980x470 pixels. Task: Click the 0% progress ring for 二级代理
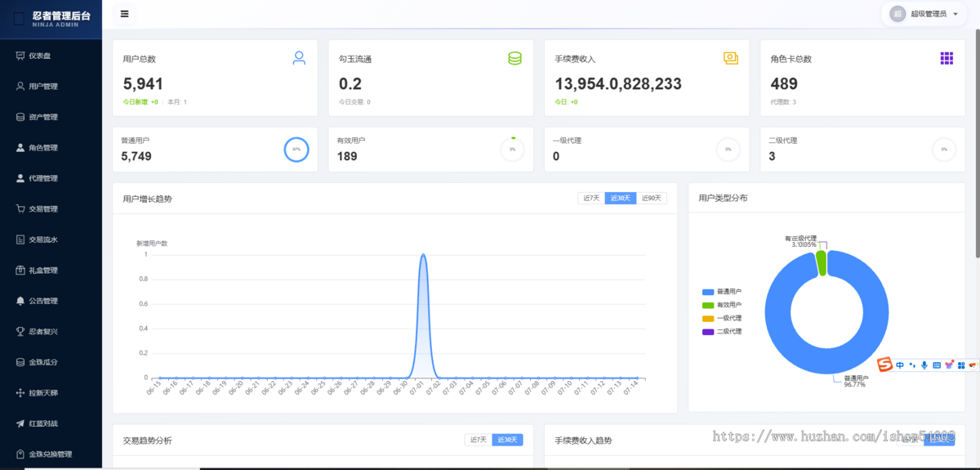pos(943,150)
